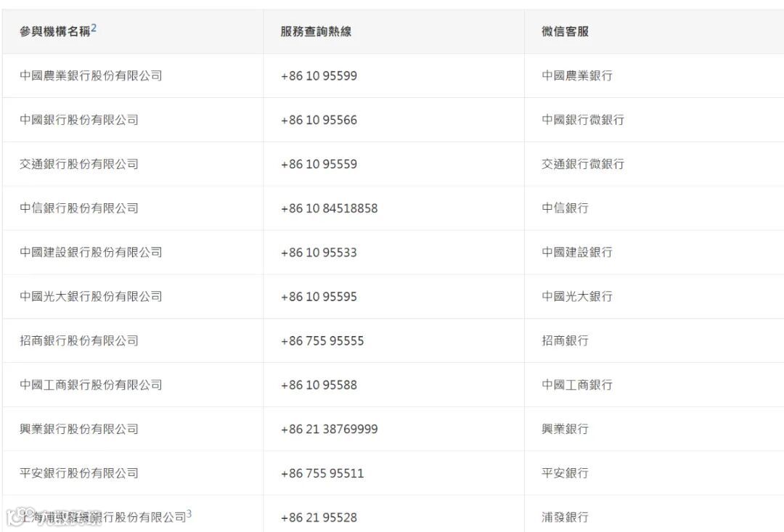This screenshot has height=532, width=784.
Task: Click hotline +86 10 95599
Action: click(x=319, y=76)
